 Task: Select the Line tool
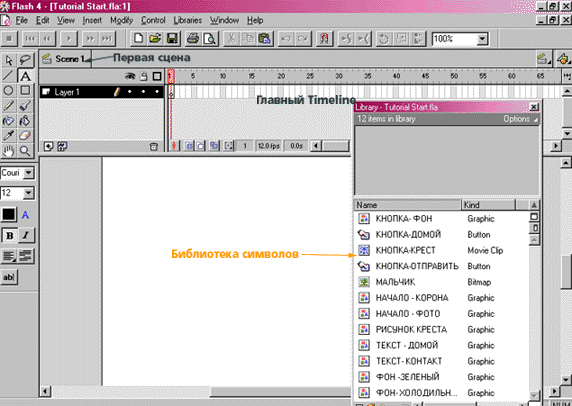tap(8, 76)
